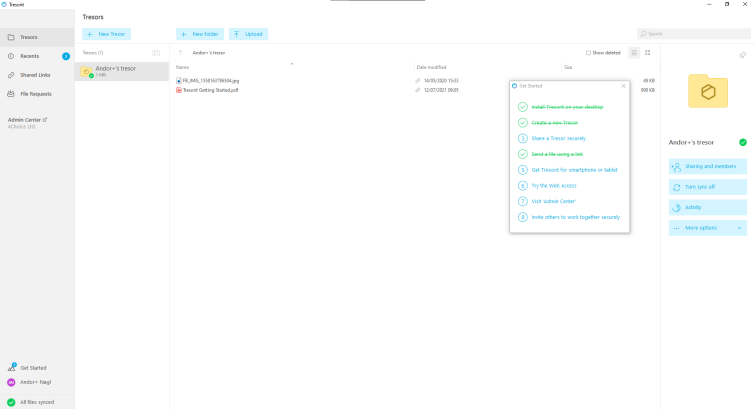
Task: Open Shared Links in sidebar
Action: pyautogui.click(x=37, y=75)
